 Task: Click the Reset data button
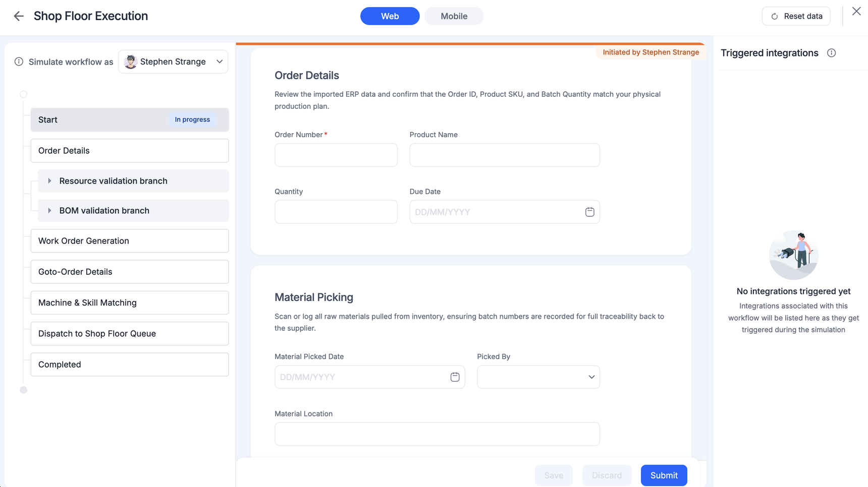(796, 16)
